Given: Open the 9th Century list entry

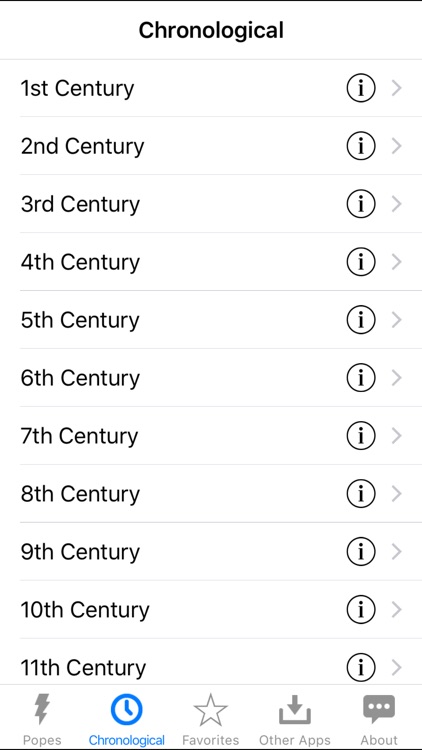Looking at the screenshot, I should point(211,551).
